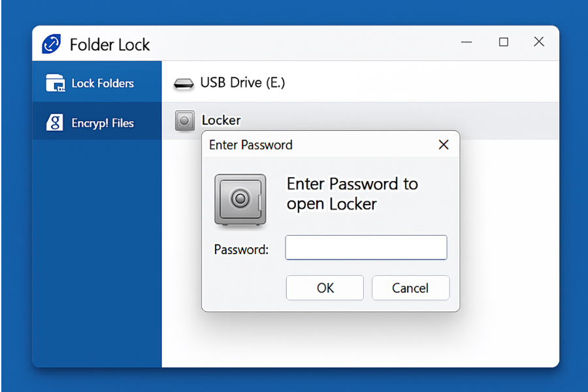
Task: Click the Locker safe icon in list
Action: coord(184,120)
